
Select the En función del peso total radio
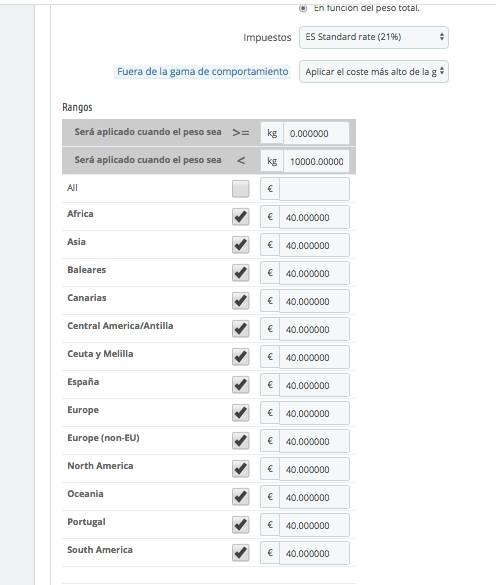(x=303, y=8)
